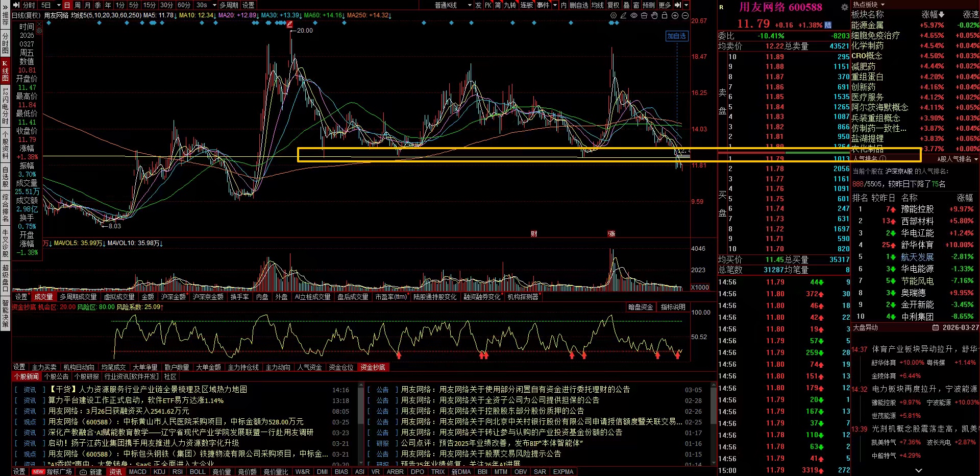Switch to the 社区 community tab
980x476 pixels.
tap(170, 376)
